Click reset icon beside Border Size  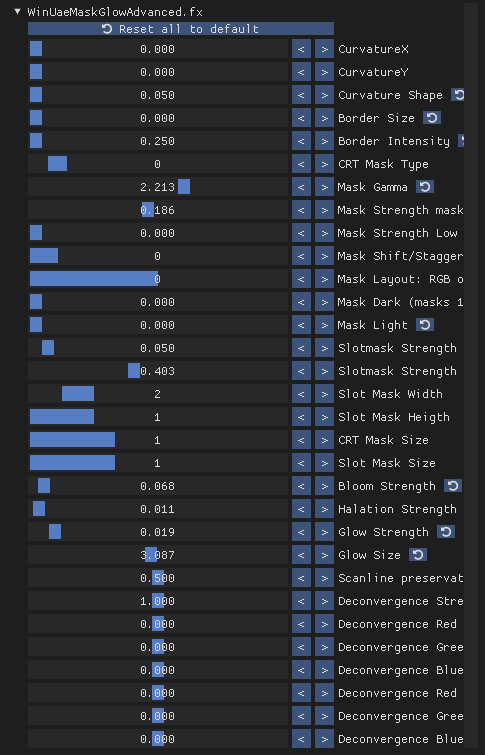432,118
